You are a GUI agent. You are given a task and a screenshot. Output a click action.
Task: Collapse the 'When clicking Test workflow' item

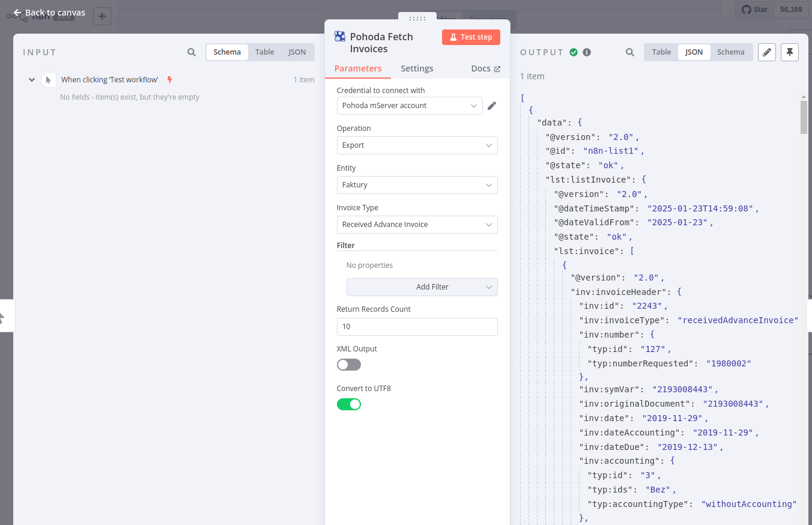click(32, 80)
